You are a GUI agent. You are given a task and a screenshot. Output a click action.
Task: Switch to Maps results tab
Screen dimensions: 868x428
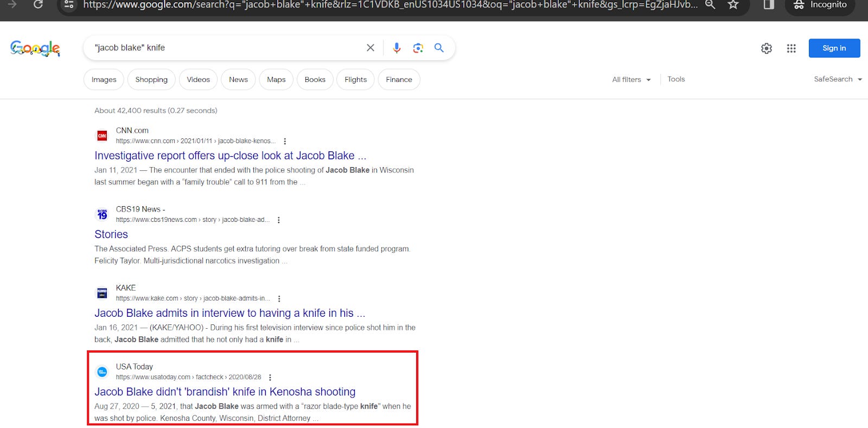[276, 79]
